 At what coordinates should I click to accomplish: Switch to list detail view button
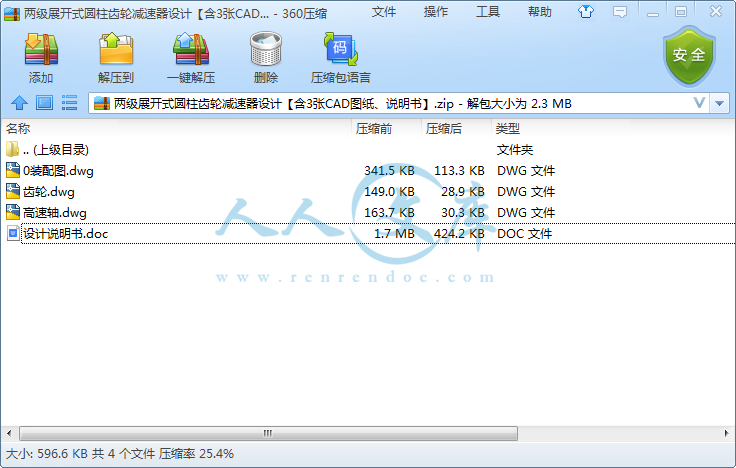tap(69, 103)
